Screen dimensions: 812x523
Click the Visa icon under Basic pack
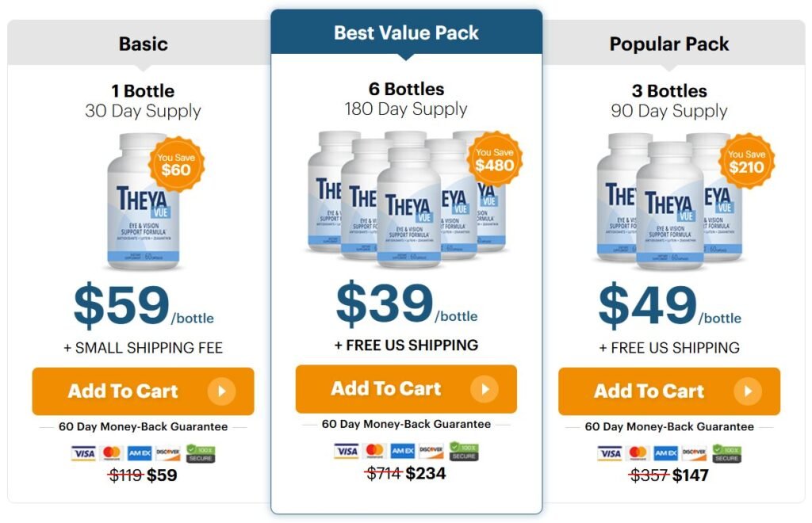(x=84, y=452)
